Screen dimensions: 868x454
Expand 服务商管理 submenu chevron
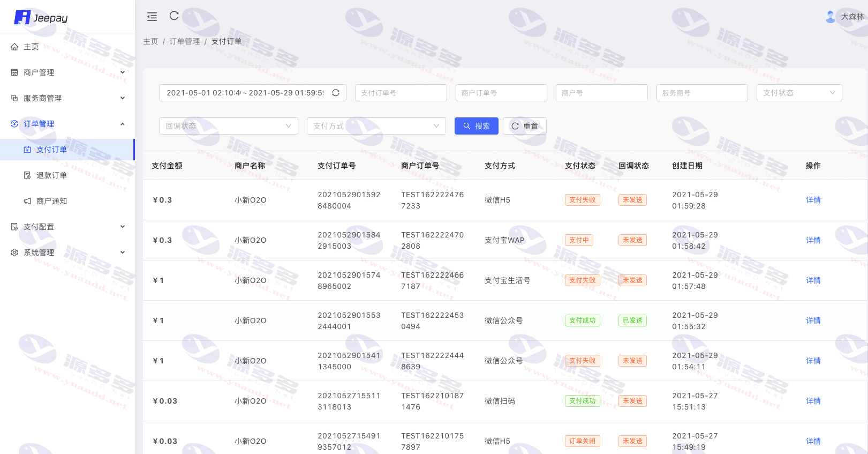[x=123, y=98]
